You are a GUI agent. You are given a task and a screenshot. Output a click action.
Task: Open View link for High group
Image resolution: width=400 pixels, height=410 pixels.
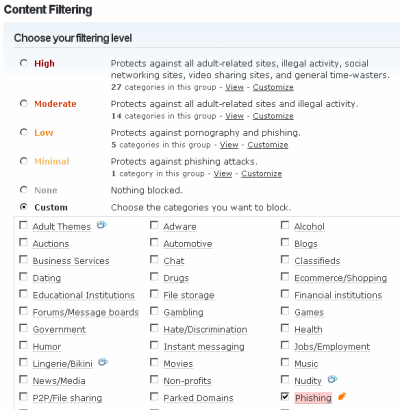234,87
